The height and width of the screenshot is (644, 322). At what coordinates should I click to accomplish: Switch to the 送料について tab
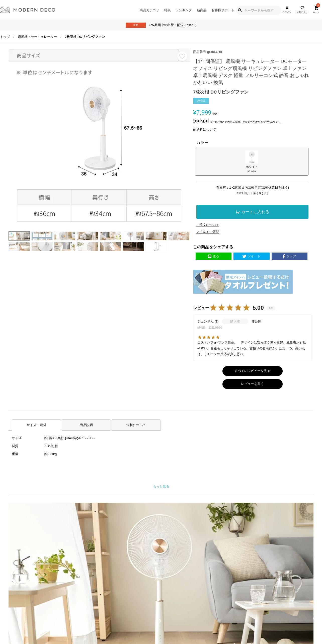[136, 425]
